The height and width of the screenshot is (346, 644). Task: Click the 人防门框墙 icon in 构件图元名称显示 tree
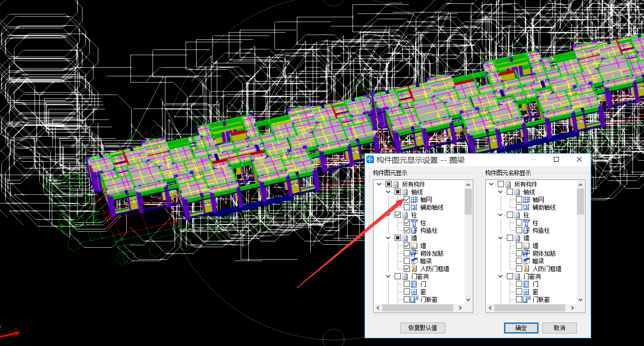click(x=527, y=269)
